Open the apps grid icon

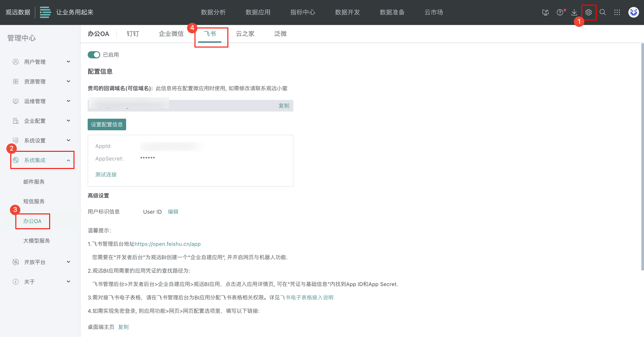coord(617,12)
